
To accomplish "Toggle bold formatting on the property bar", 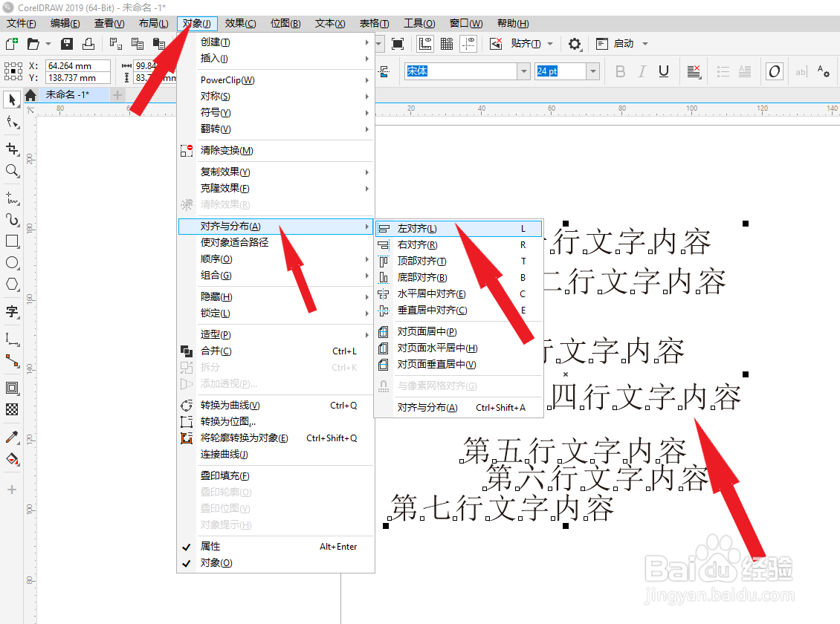I will [620, 71].
